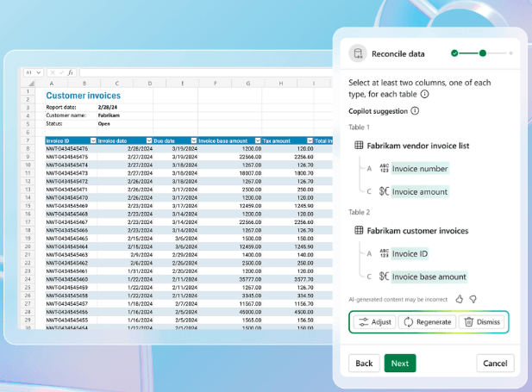Click the second progress step indicator dot
This screenshot has width=532, height=392.
pyautogui.click(x=483, y=53)
